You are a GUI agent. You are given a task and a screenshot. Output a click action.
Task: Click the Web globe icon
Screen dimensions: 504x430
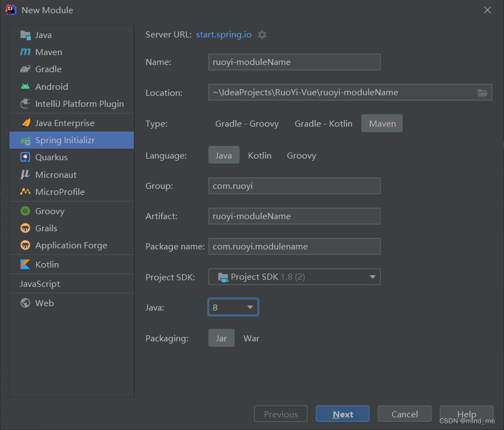coord(25,303)
